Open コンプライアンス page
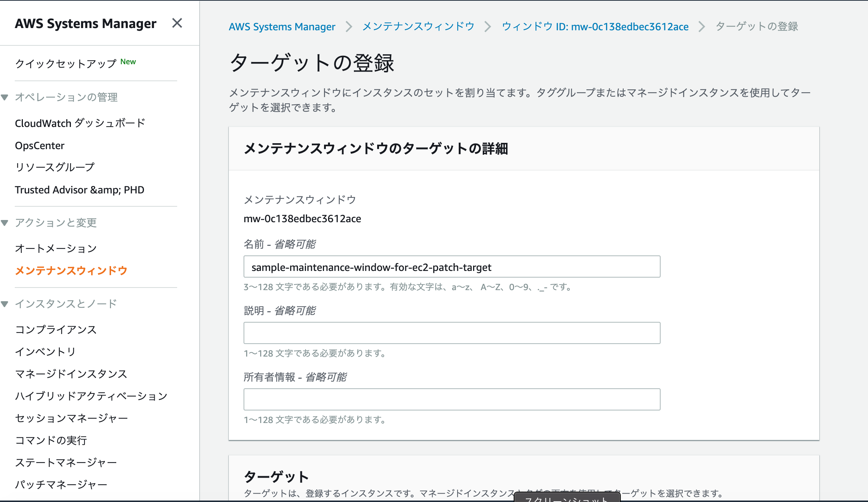 point(56,330)
